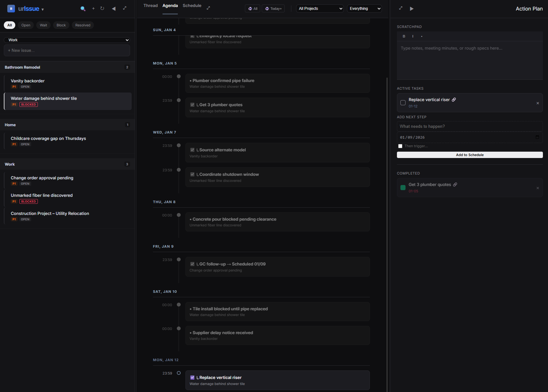Toggle bold formatting in the Scratchpad
The image size is (548, 392).
(x=404, y=36)
